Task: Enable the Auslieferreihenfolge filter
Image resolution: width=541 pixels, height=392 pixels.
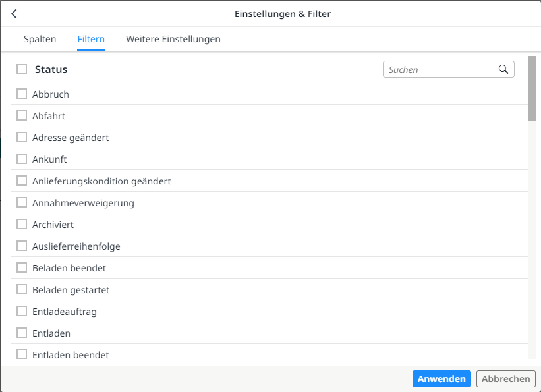Action: [21, 246]
